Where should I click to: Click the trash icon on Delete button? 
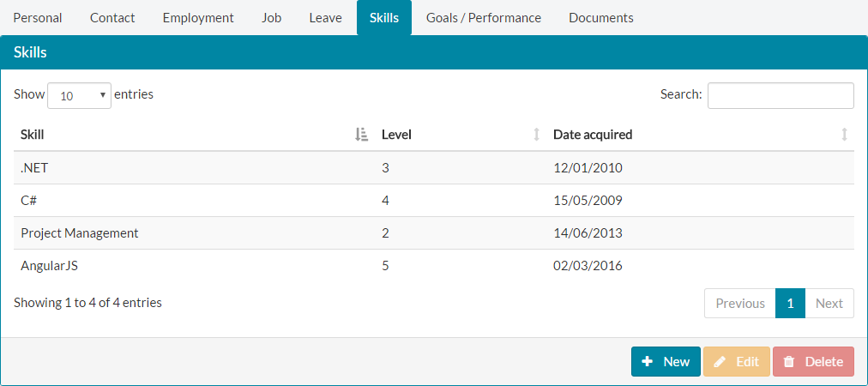tap(789, 362)
